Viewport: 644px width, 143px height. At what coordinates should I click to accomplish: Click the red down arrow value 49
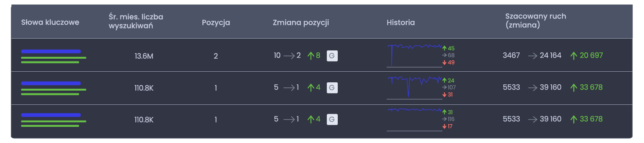pyautogui.click(x=448, y=63)
